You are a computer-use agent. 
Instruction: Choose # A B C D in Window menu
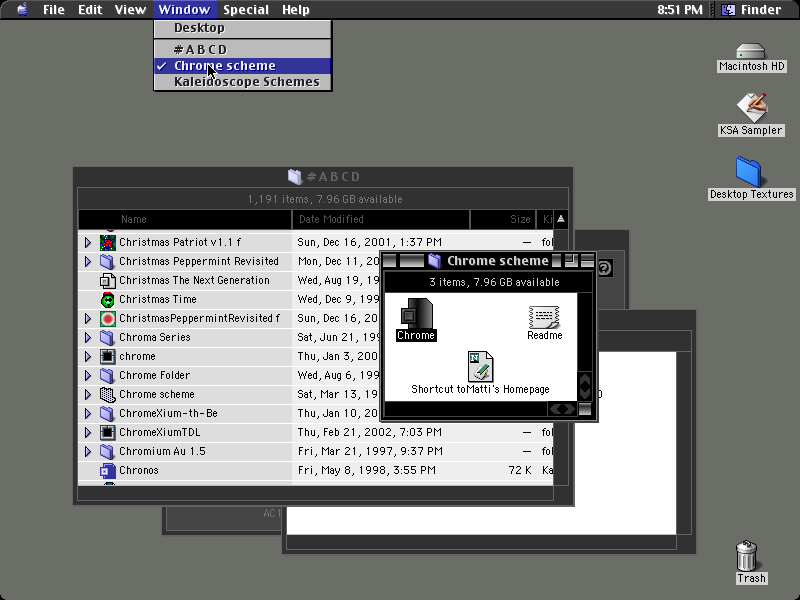click(x=243, y=49)
